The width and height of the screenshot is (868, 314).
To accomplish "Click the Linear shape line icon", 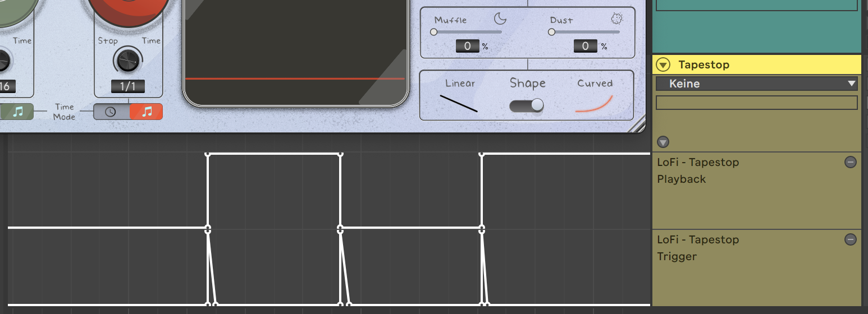I will [x=459, y=104].
